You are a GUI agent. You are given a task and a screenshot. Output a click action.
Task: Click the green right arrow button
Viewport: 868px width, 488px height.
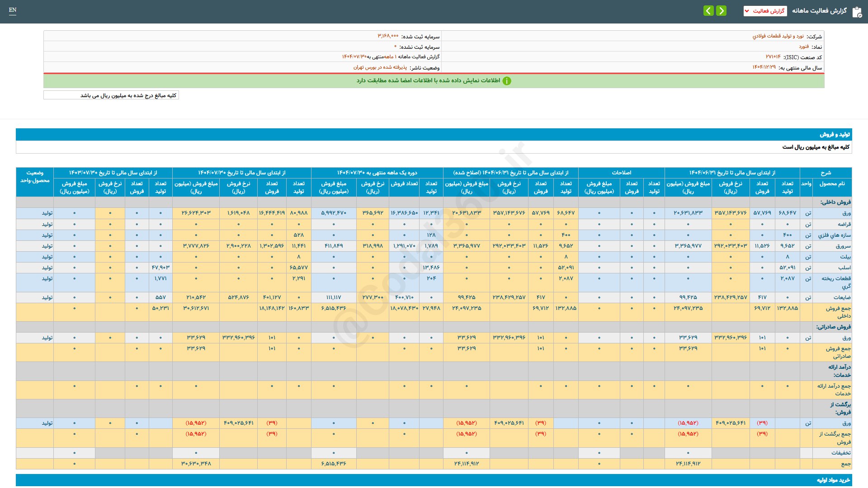tap(722, 11)
